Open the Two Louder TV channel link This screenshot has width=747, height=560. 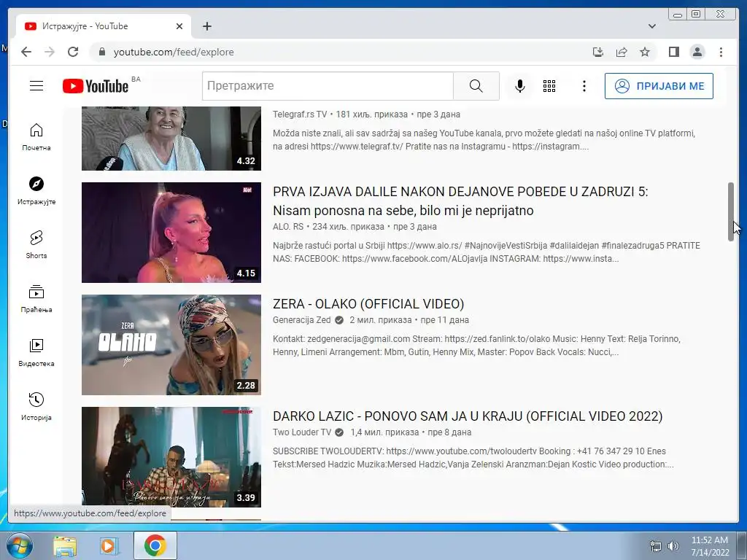pos(301,432)
